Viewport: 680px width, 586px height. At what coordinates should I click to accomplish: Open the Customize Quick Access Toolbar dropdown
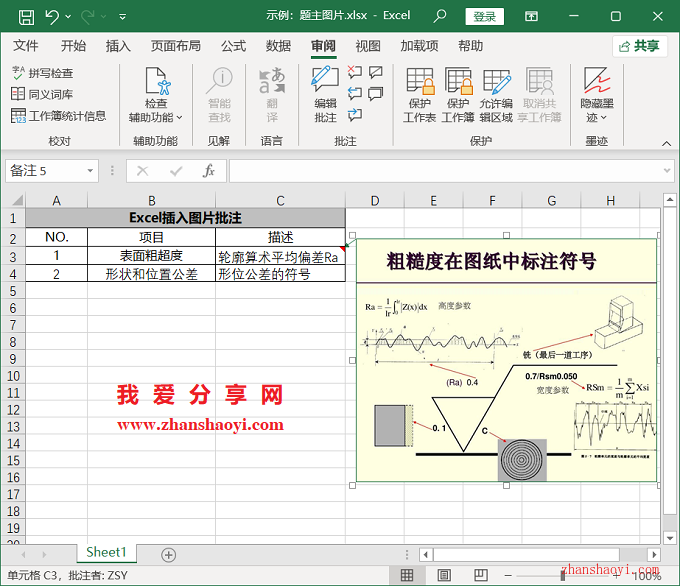tap(123, 17)
